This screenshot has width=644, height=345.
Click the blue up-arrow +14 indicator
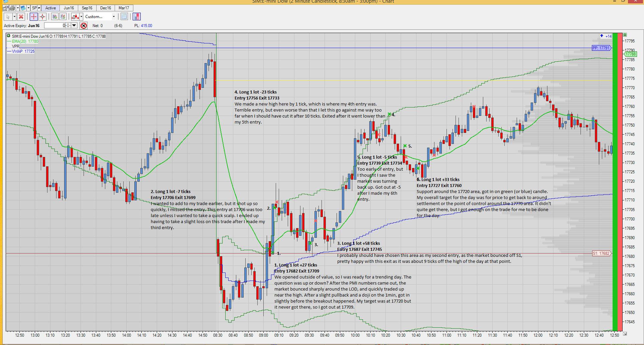pos(606,36)
